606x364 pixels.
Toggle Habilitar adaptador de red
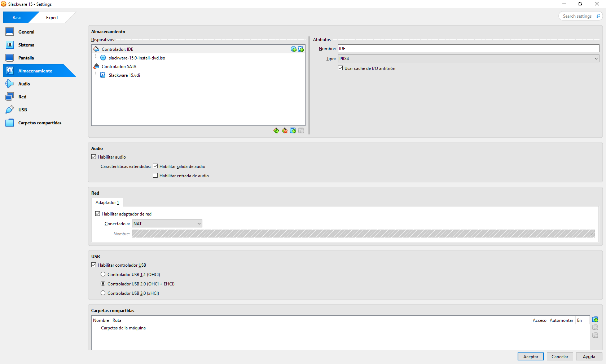pyautogui.click(x=98, y=214)
